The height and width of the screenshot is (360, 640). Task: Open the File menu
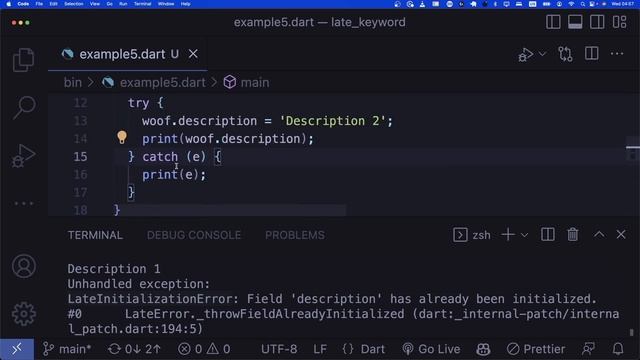[39, 4]
